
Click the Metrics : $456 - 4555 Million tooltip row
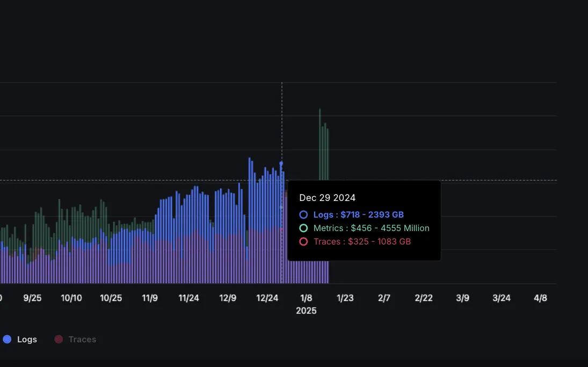click(364, 228)
